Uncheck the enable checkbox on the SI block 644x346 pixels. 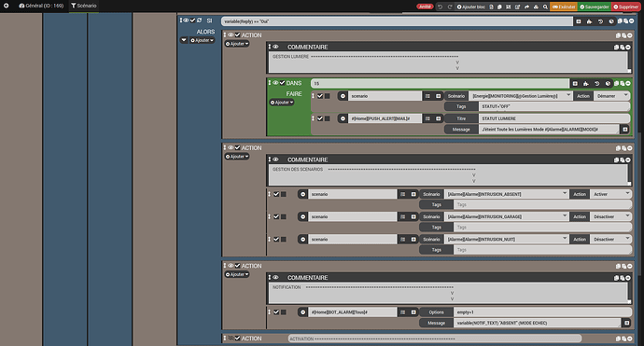pos(192,21)
